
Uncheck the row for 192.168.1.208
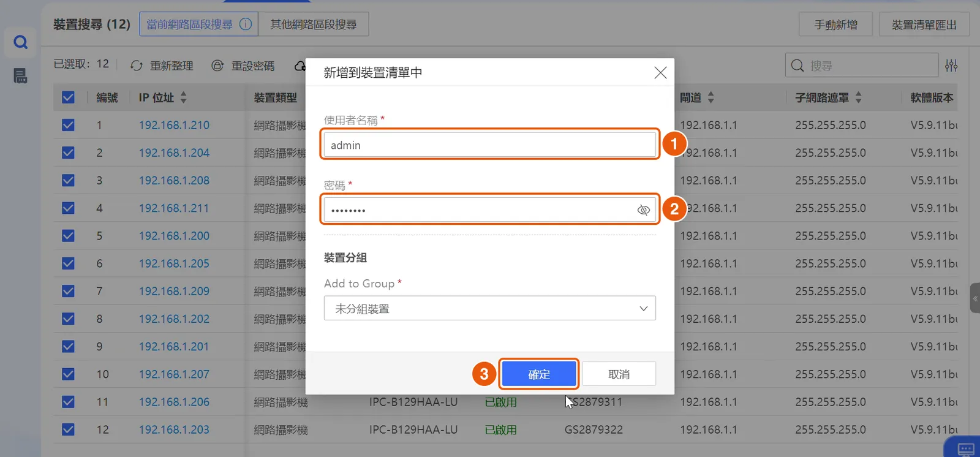68,180
